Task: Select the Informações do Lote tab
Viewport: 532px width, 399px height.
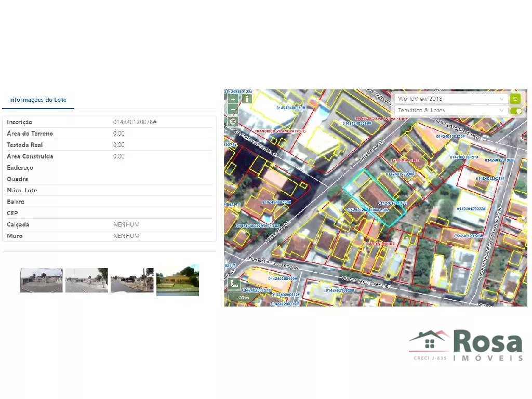Action: (38, 100)
